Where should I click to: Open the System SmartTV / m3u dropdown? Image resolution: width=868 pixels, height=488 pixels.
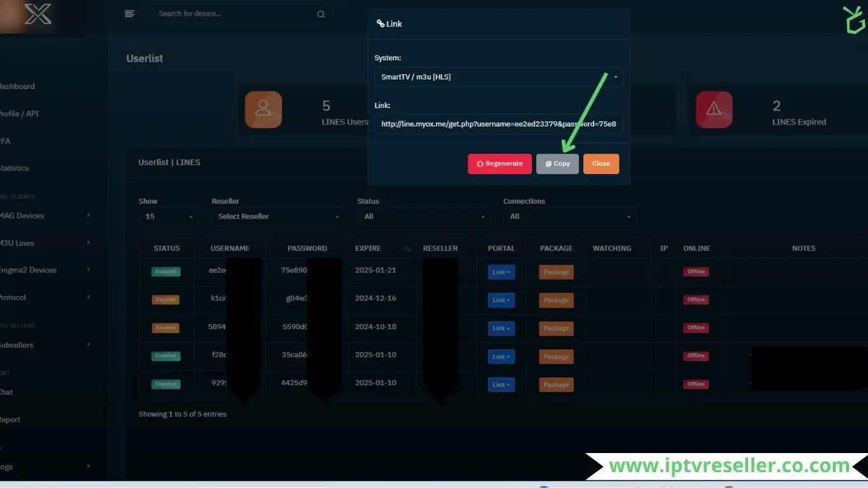click(498, 77)
